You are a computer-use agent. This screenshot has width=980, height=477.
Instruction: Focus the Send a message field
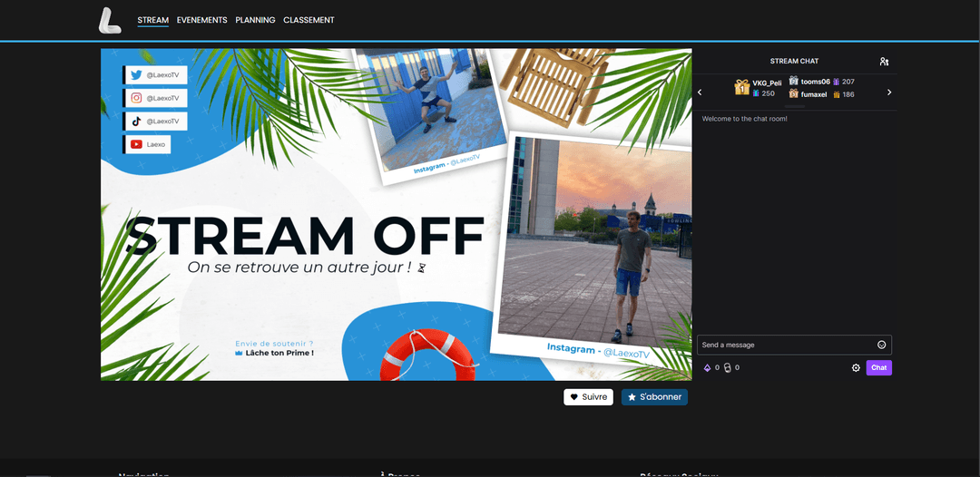pos(785,345)
